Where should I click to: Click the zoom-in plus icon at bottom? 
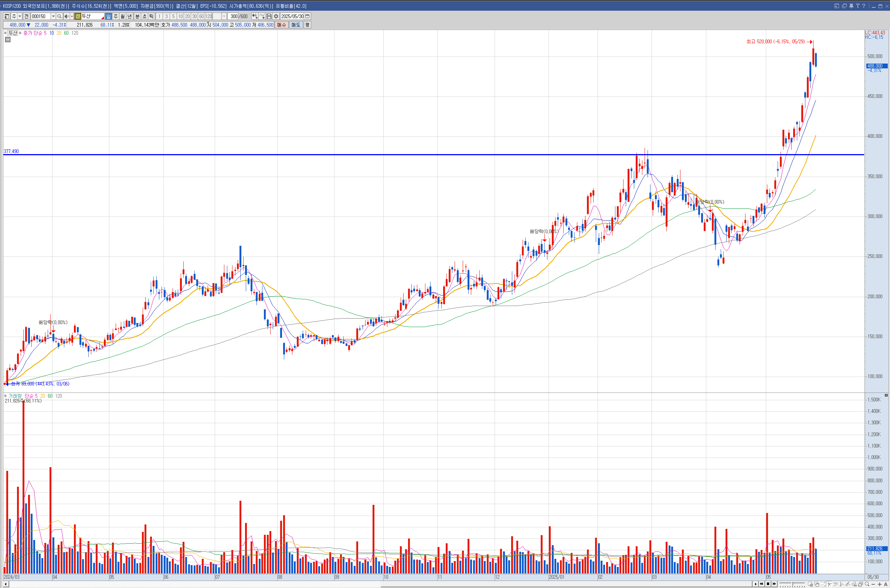880,584
